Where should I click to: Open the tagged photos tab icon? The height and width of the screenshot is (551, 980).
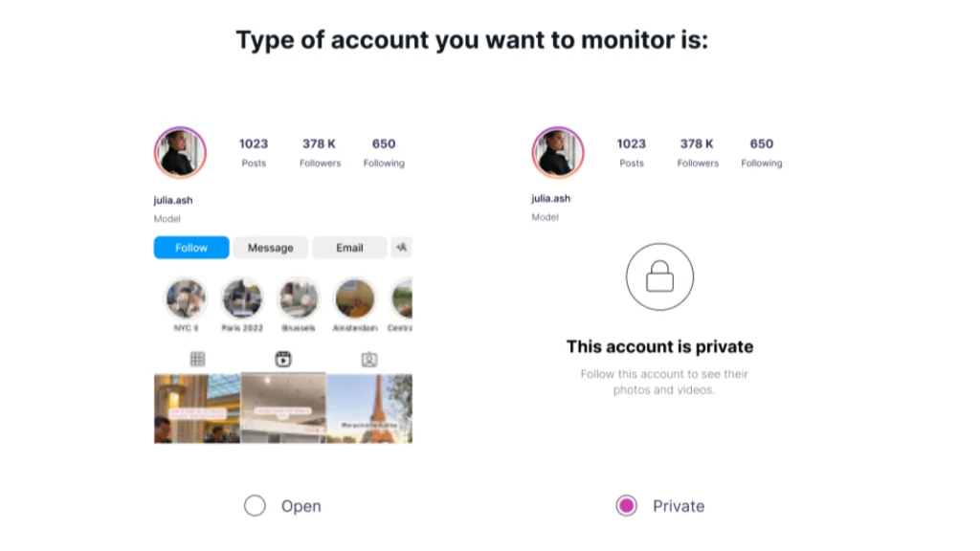pos(369,360)
